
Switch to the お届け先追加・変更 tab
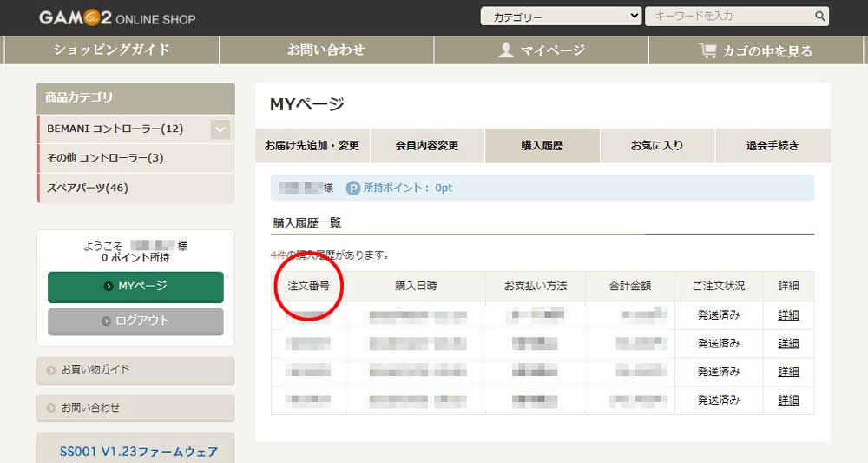(312, 146)
